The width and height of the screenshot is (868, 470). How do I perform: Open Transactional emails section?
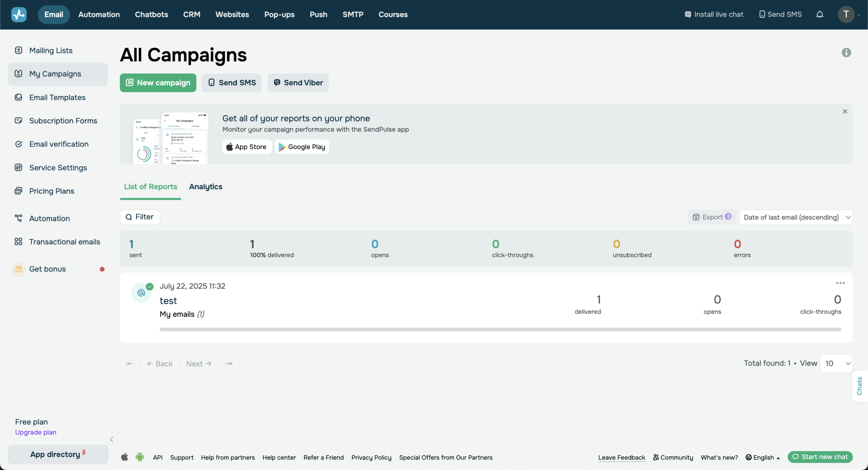click(x=58, y=242)
